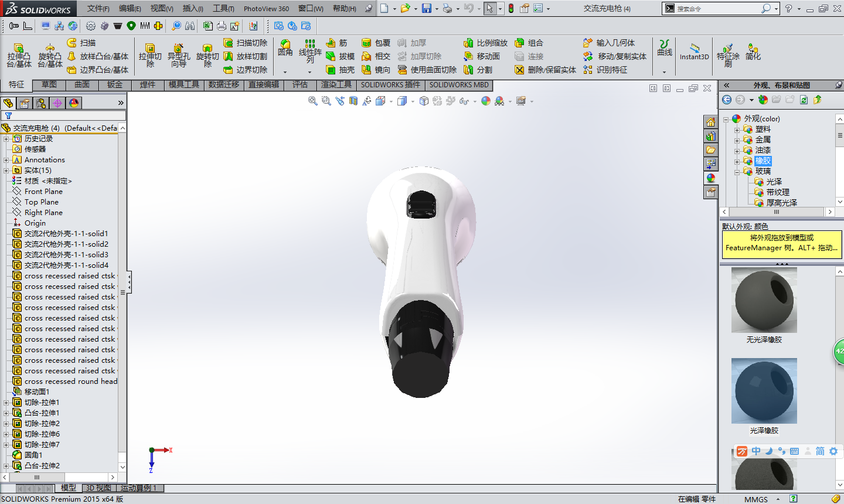Viewport: 844px width, 504px height.
Task: Open the 运动算例 1 bottom tab
Action: click(139, 488)
